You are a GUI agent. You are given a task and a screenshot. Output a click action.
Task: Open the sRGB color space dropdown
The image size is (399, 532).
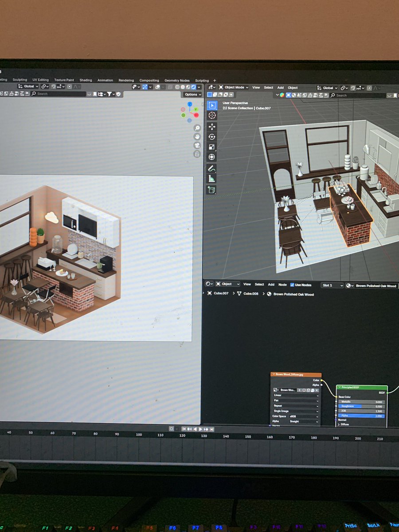(304, 416)
